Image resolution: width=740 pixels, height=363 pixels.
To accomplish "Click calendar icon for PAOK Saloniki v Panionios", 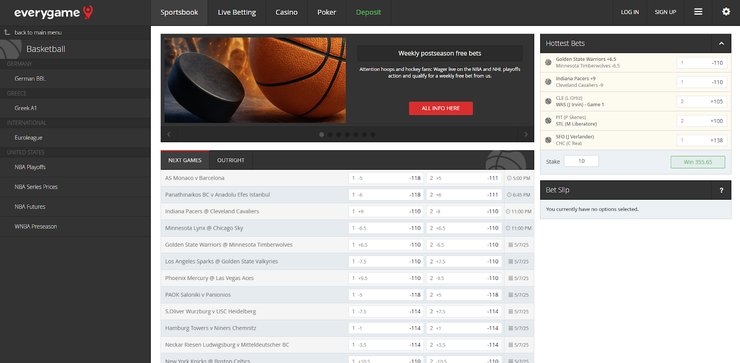I will [511, 295].
